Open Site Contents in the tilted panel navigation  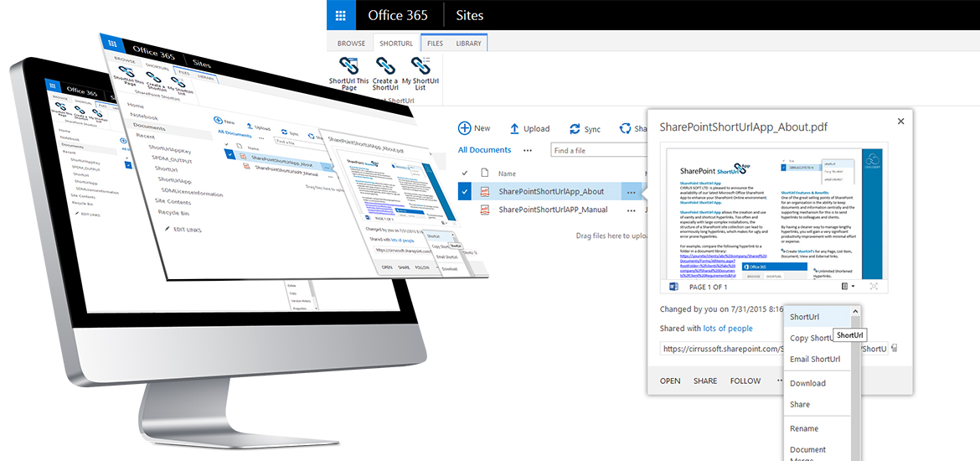pyautogui.click(x=174, y=202)
